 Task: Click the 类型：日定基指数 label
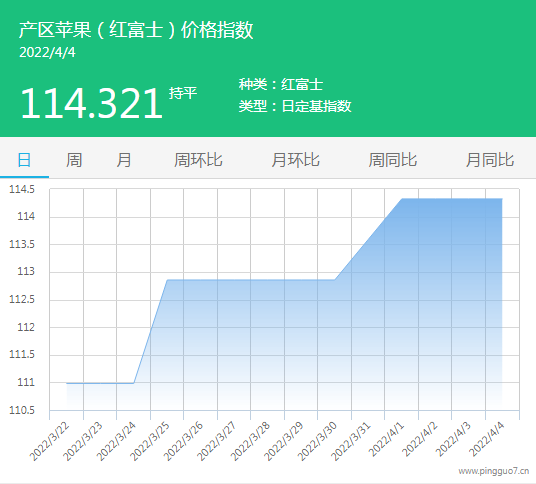pos(295,106)
